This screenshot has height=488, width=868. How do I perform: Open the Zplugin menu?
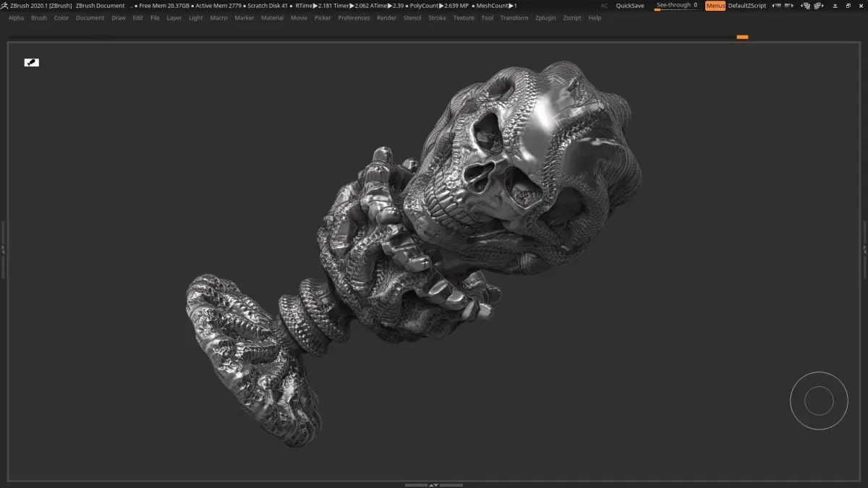pos(546,18)
